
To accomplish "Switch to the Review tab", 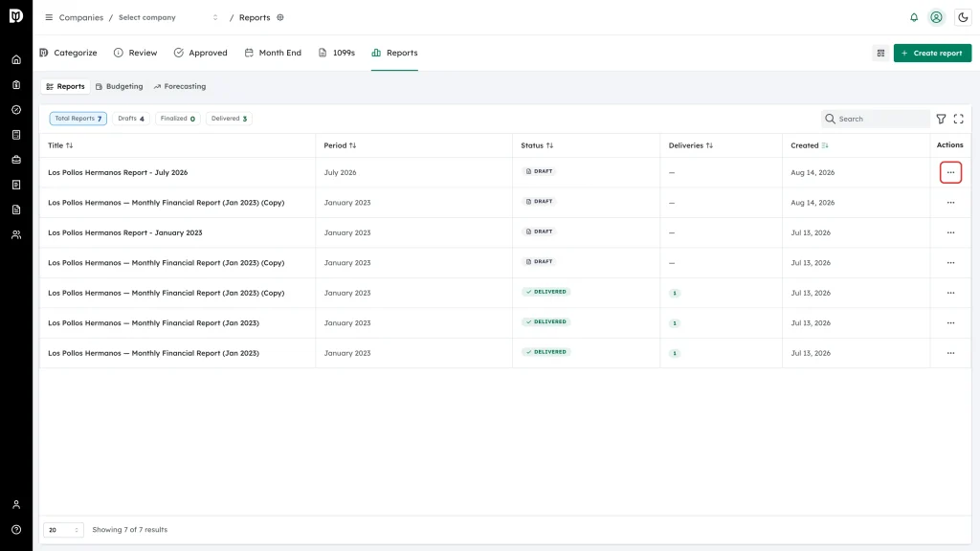I will [x=136, y=54].
